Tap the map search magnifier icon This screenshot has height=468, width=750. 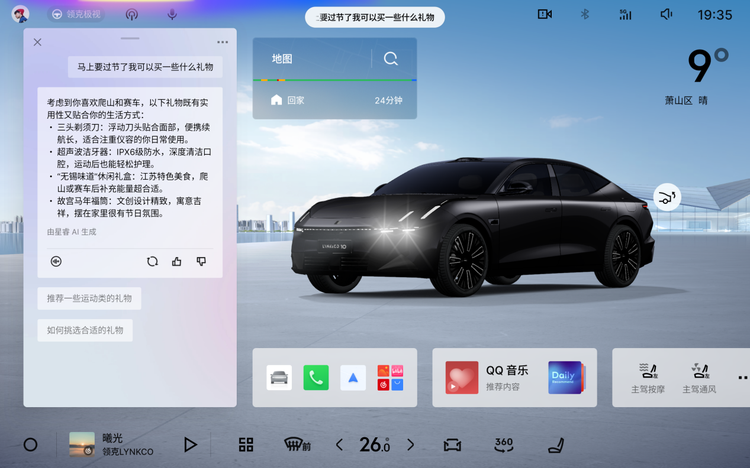tap(391, 59)
